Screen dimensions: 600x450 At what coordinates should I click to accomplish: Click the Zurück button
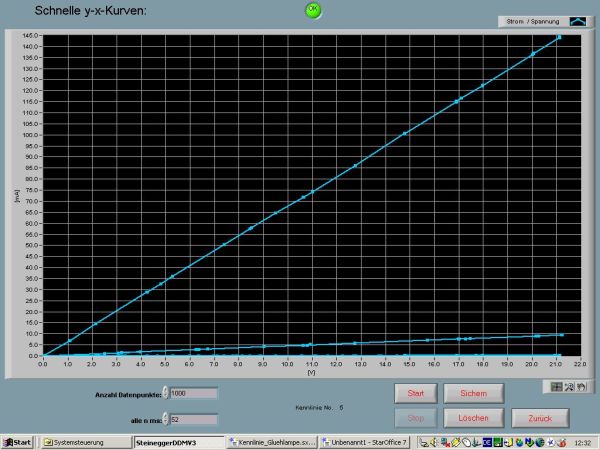tap(540, 418)
